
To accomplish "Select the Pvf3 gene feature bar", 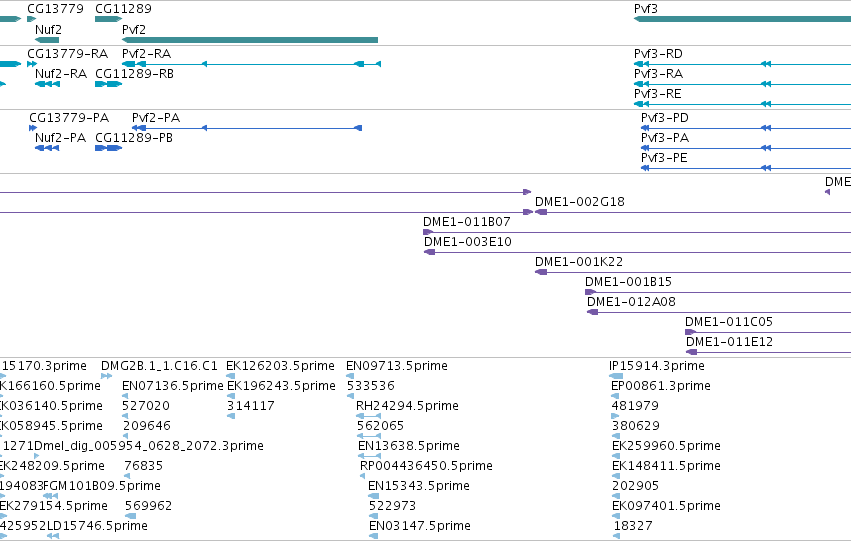I will click(x=742, y=19).
